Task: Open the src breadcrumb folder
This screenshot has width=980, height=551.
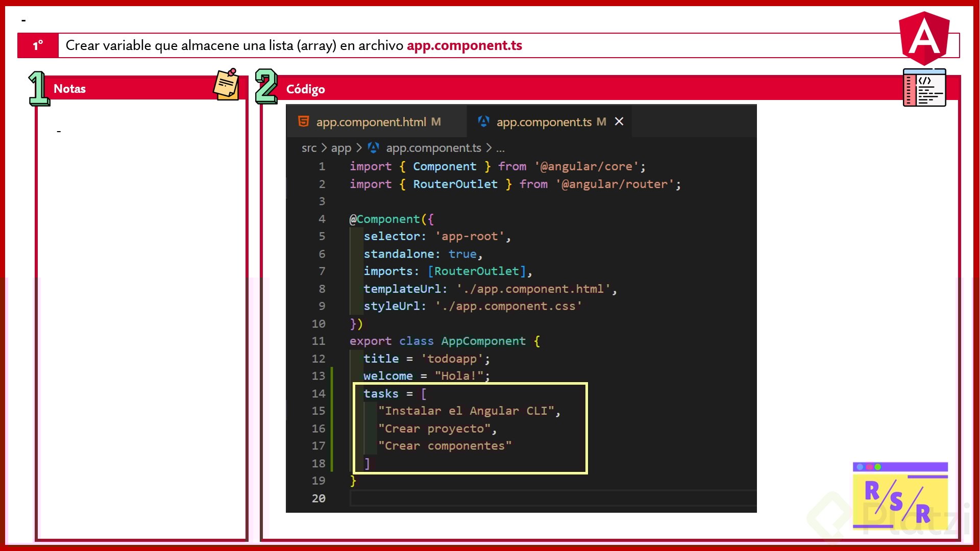Action: [x=309, y=148]
